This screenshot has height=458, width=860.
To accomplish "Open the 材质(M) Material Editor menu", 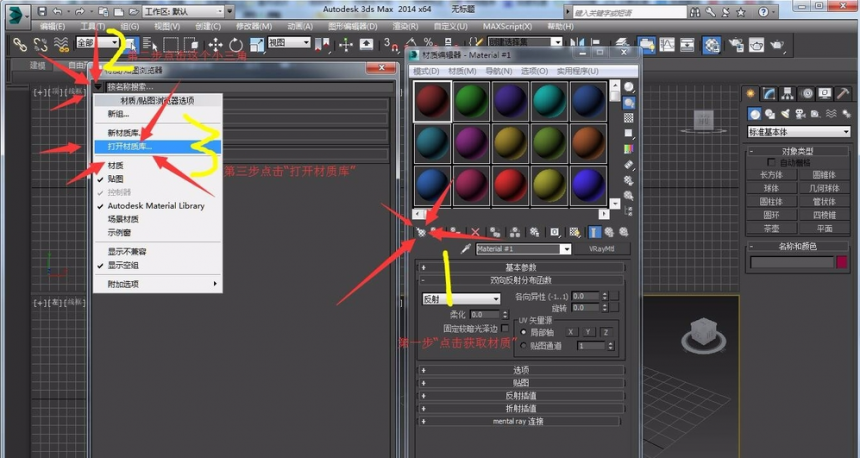I will (x=462, y=71).
